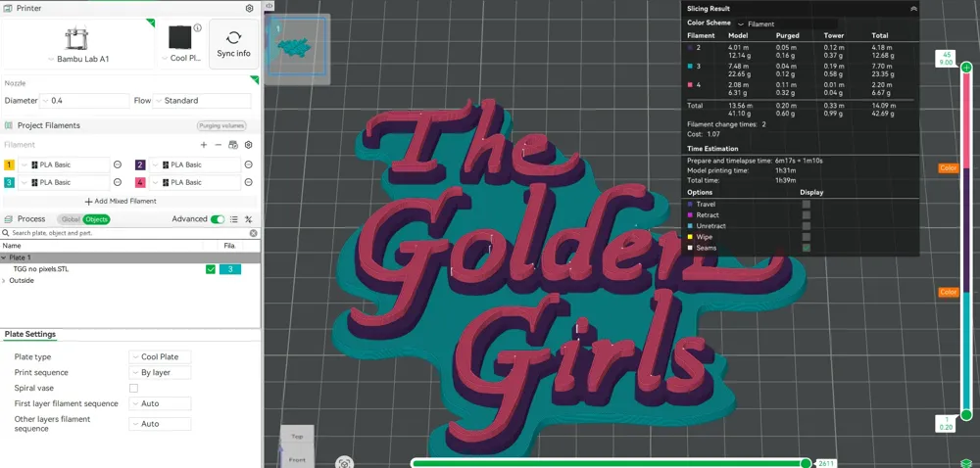980x468 pixels.
Task: Click the Plate 1 thumbnail in the viewport
Action: point(296,46)
